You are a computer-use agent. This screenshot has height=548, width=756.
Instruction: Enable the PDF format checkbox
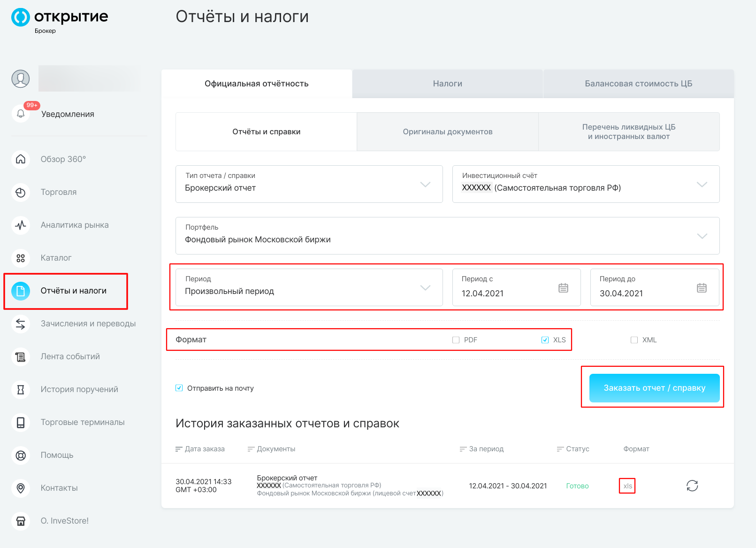pyautogui.click(x=456, y=340)
